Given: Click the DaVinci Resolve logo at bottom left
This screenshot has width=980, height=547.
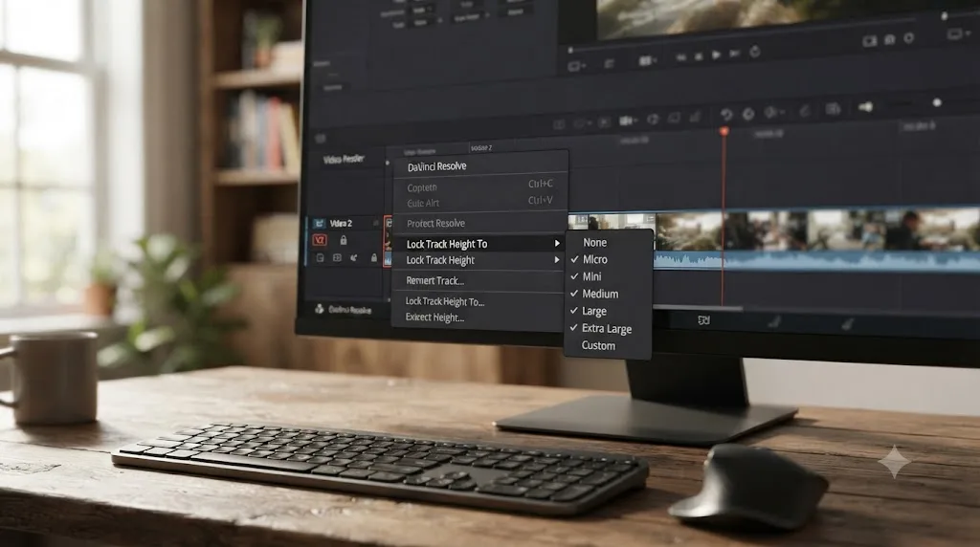Looking at the screenshot, I should 320,309.
